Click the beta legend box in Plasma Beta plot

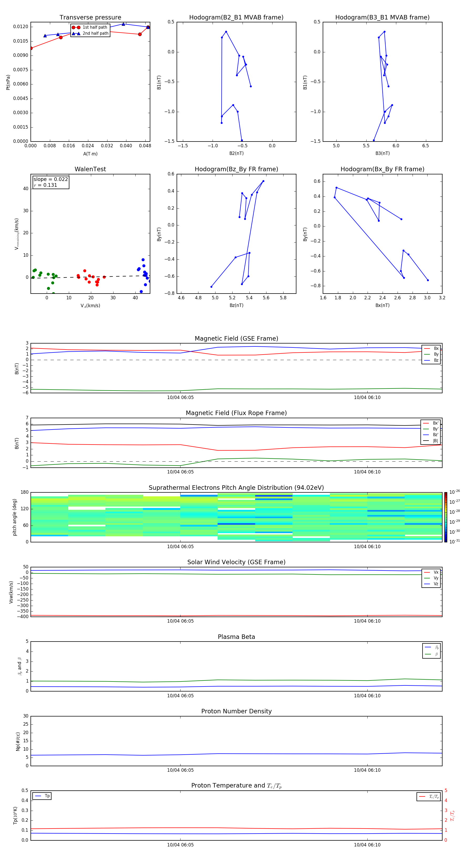(x=431, y=651)
